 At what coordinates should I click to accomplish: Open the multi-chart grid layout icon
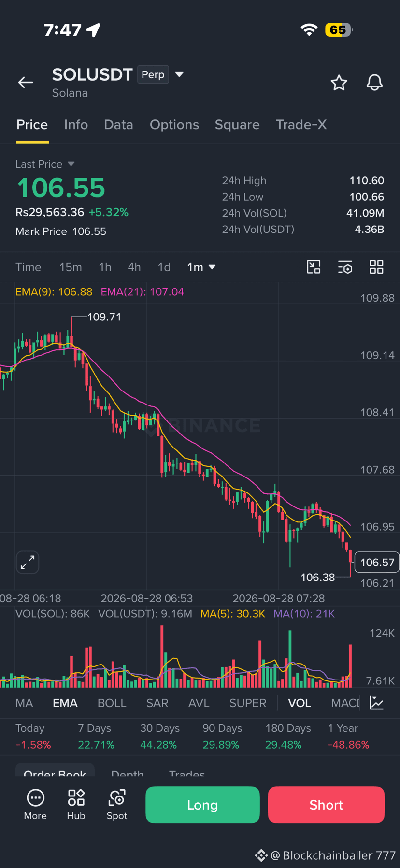(x=376, y=267)
